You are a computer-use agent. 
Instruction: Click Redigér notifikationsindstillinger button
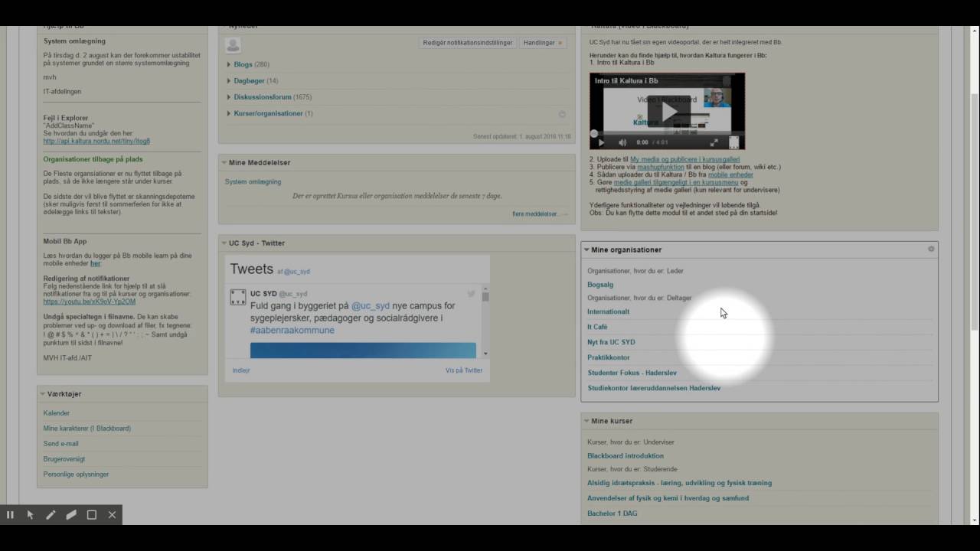[x=467, y=43]
